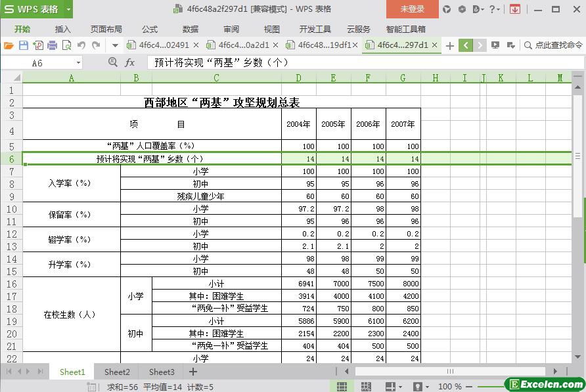Click the add new sheet plus icon

(x=193, y=372)
